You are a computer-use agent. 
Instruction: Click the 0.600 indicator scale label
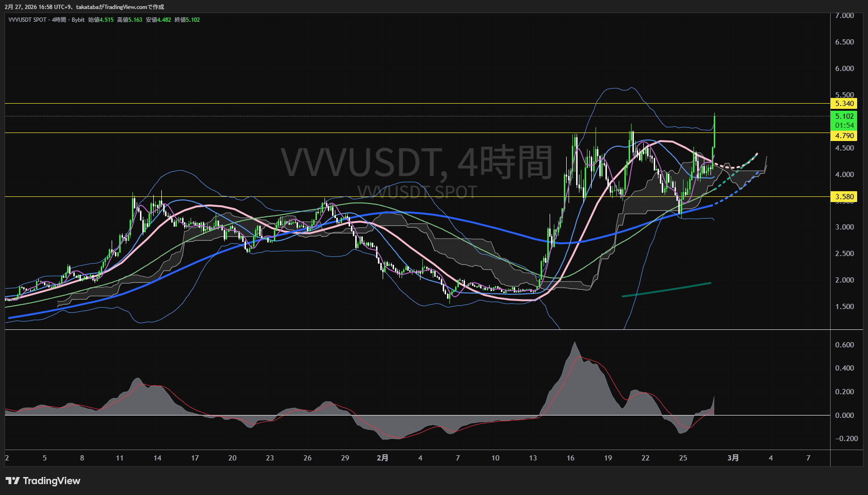(x=844, y=345)
